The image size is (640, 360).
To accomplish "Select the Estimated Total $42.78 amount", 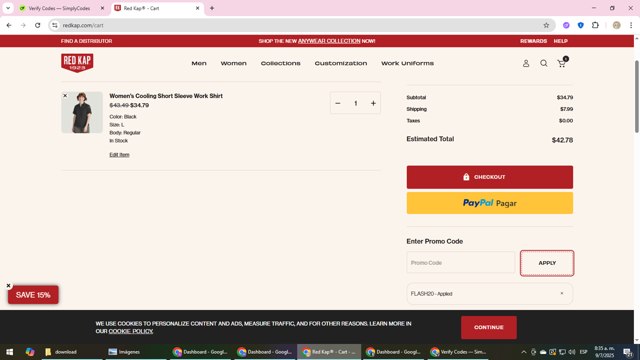I will pos(562,140).
